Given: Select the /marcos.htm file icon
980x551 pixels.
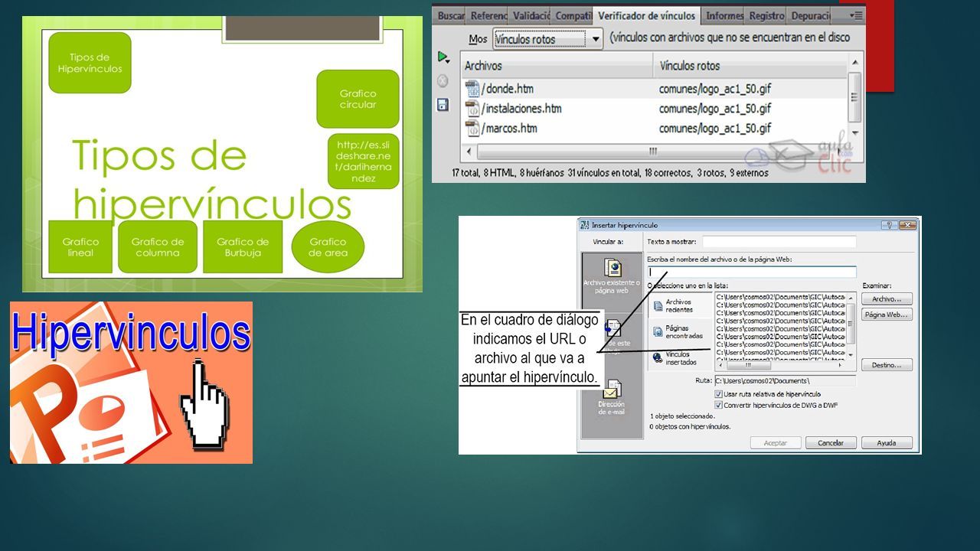Looking at the screenshot, I should 472,128.
